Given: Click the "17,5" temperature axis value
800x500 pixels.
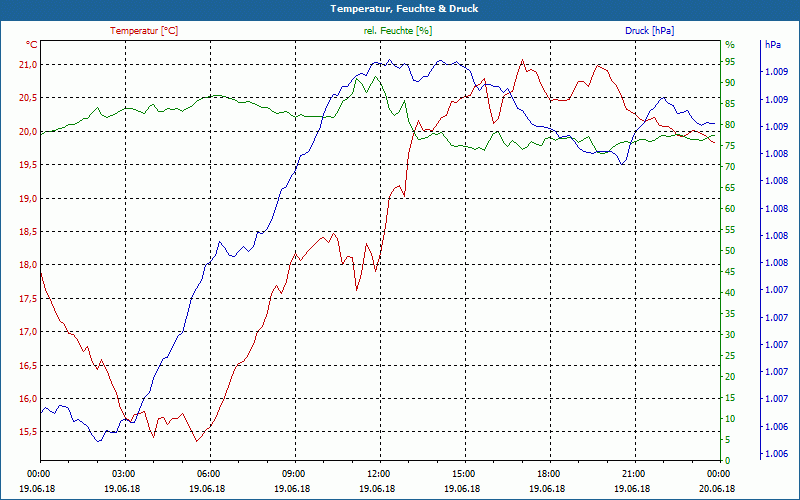Looking at the screenshot, I should pyautogui.click(x=28, y=298).
